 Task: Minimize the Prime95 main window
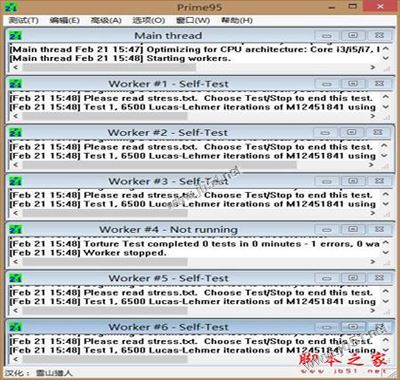(x=332, y=7)
